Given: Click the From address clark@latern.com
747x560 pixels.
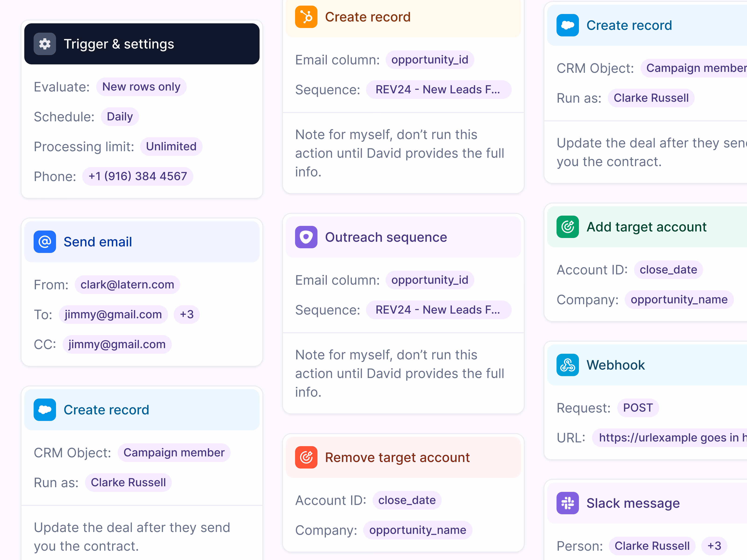Looking at the screenshot, I should tap(127, 285).
